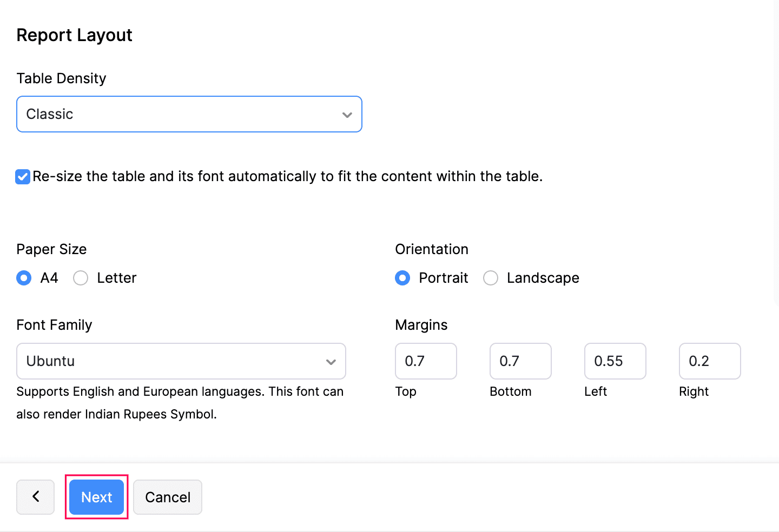Viewport: 779px width, 532px height.
Task: Select the A4 paper size radio button
Action: point(24,278)
